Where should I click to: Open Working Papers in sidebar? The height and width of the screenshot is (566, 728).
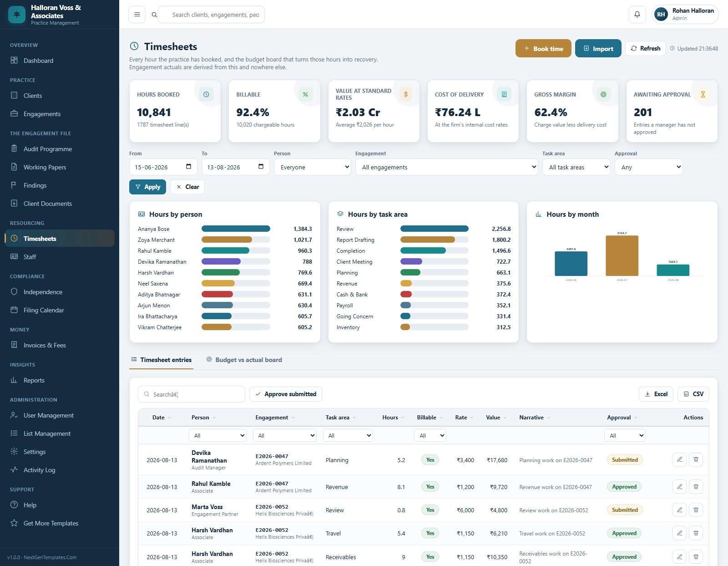[60, 167]
